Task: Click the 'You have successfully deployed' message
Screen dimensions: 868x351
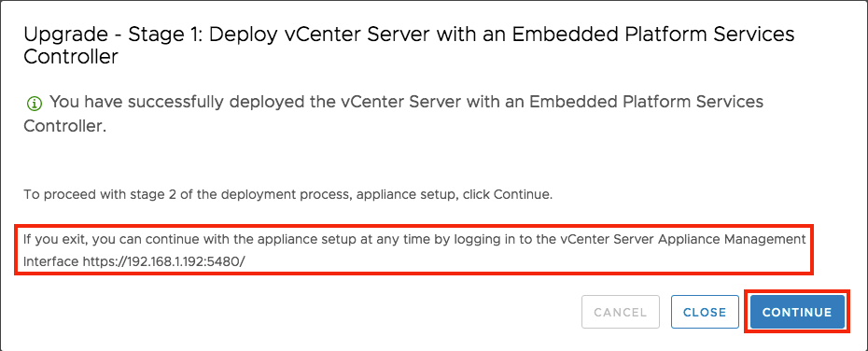Action: pyautogui.click(x=393, y=114)
